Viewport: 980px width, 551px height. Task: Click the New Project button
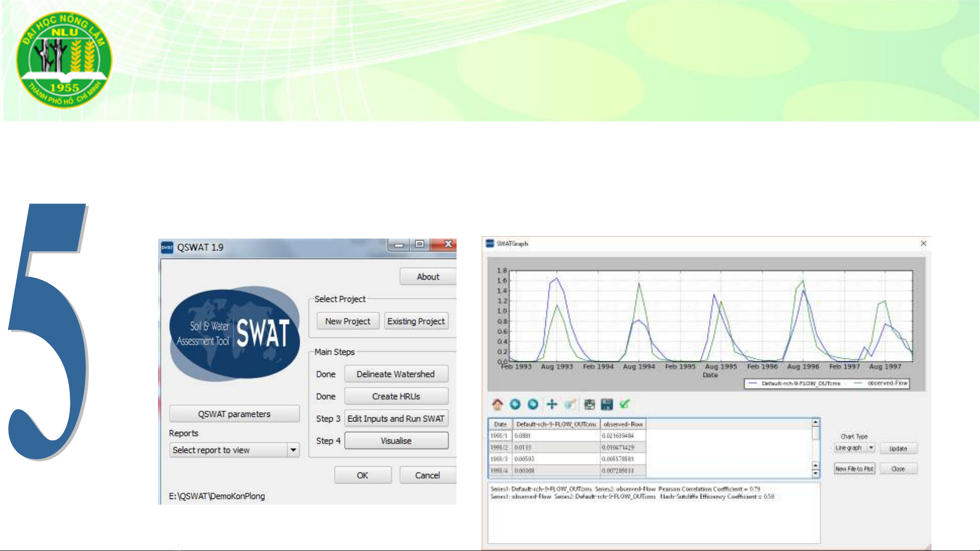(347, 321)
